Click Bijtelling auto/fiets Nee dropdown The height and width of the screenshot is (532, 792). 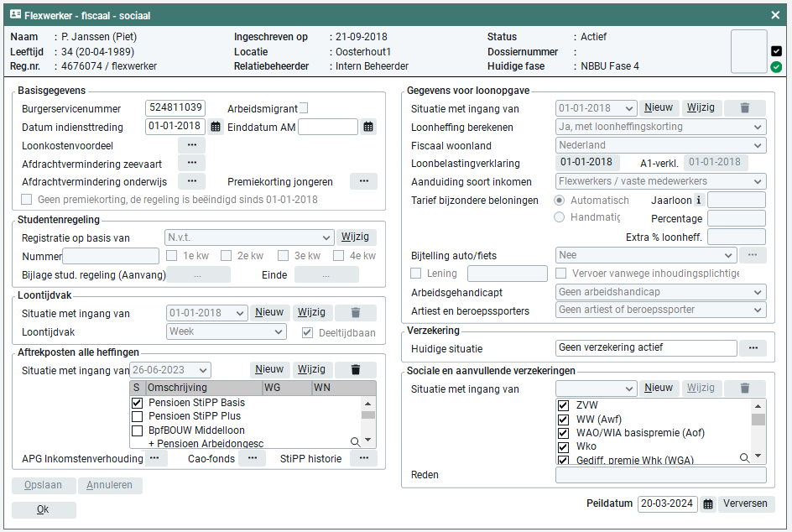(646, 255)
